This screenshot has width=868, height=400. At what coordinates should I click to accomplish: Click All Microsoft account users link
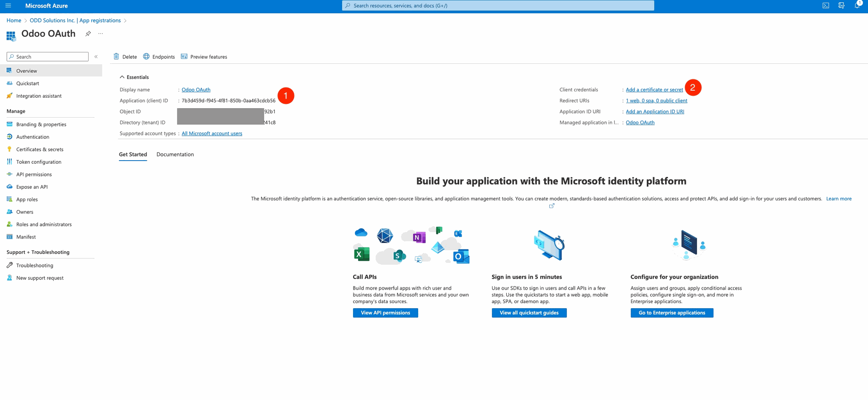pos(212,133)
